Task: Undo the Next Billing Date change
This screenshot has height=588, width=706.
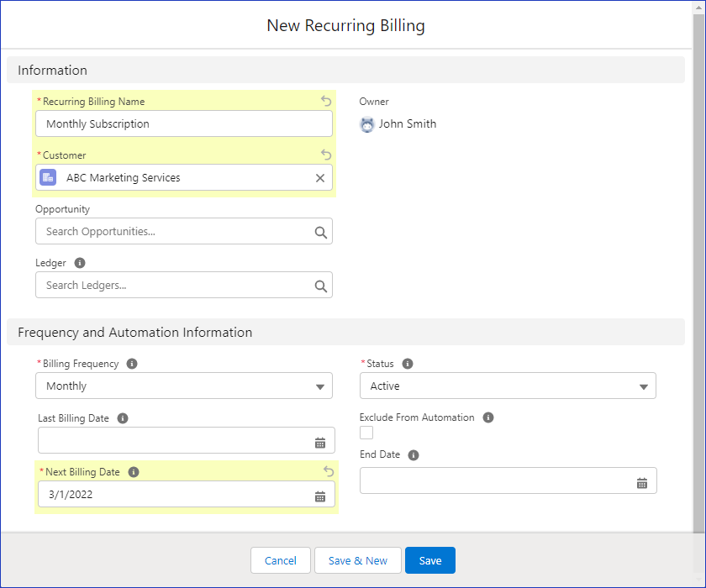Action: coord(329,471)
